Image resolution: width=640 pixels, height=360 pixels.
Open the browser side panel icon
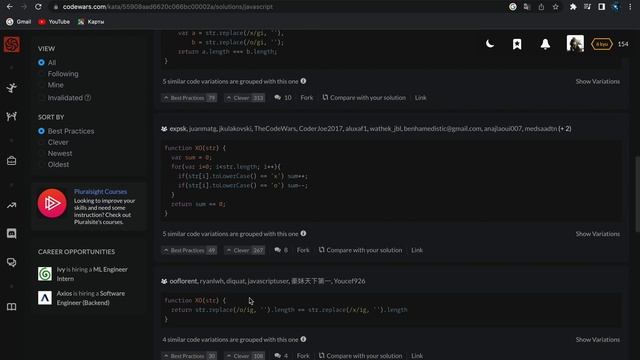(601, 7)
